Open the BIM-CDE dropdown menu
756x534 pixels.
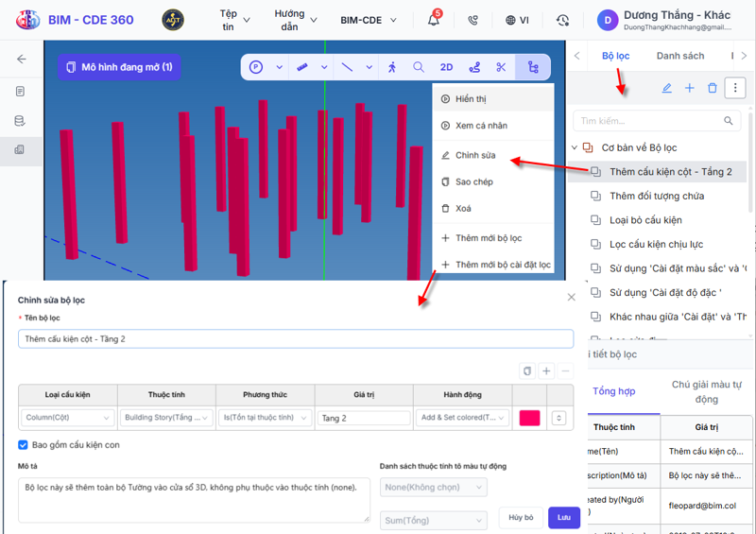[369, 20]
